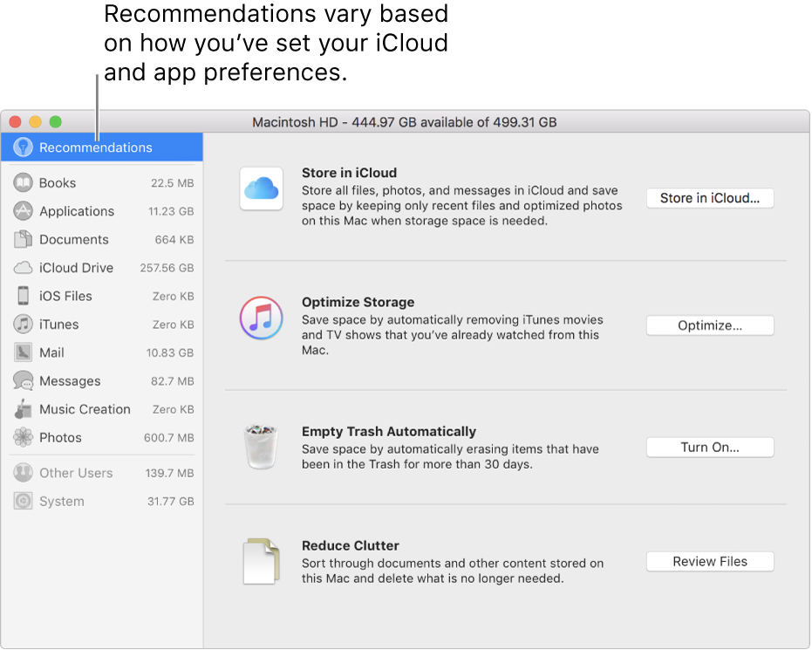
Task: Click the Applications icon in sidebar
Action: [24, 211]
